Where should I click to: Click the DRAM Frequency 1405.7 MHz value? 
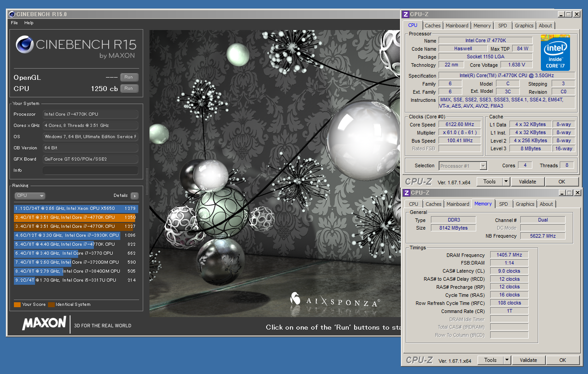pyautogui.click(x=509, y=255)
